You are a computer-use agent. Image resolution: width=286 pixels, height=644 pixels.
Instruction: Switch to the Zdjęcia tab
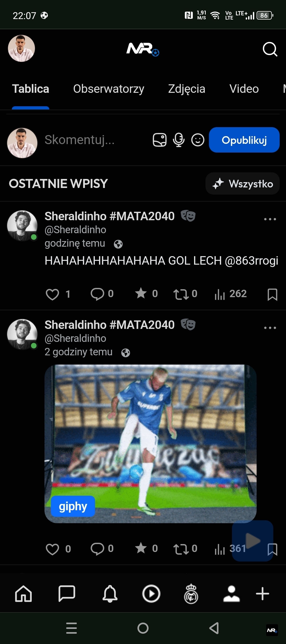tap(187, 89)
